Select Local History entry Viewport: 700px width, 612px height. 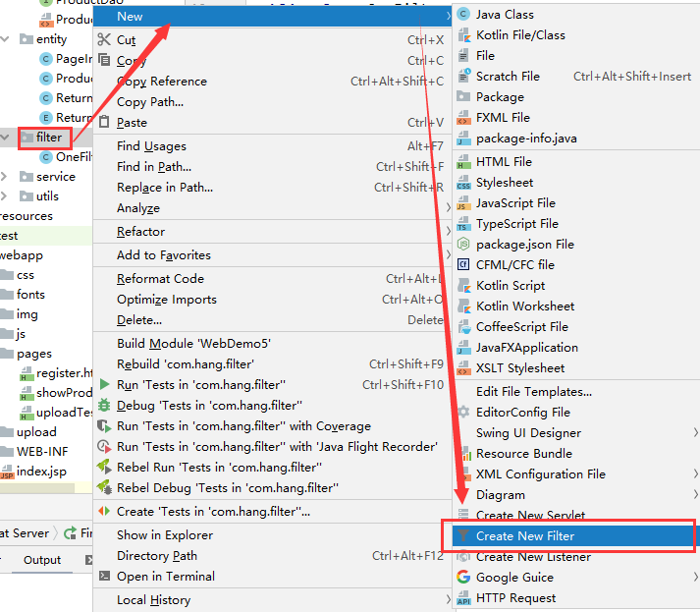[273, 600]
